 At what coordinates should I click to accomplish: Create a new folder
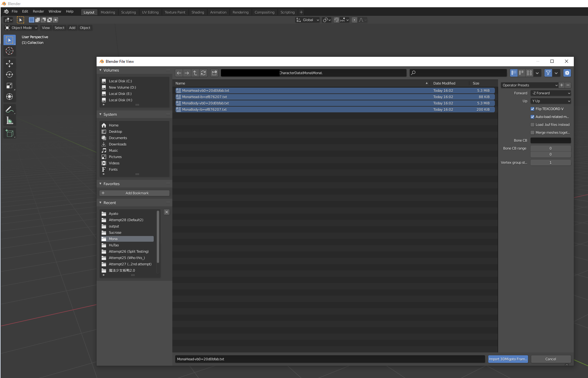(x=214, y=73)
